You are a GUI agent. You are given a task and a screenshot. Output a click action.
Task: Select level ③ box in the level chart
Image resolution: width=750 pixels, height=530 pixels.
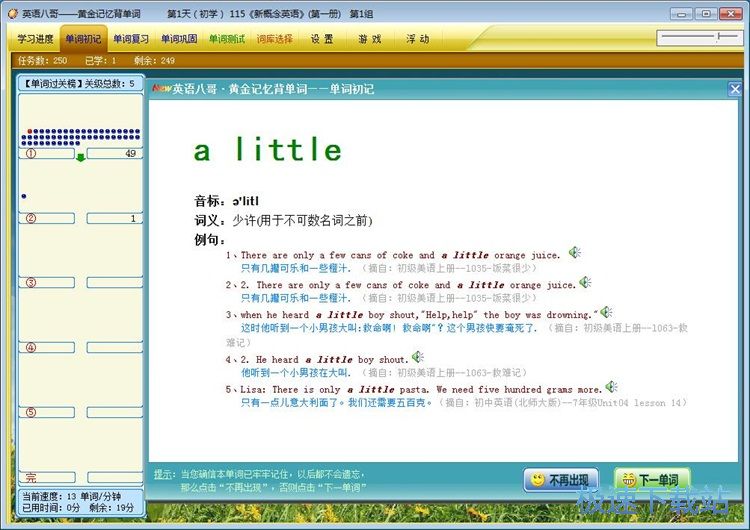point(47,282)
